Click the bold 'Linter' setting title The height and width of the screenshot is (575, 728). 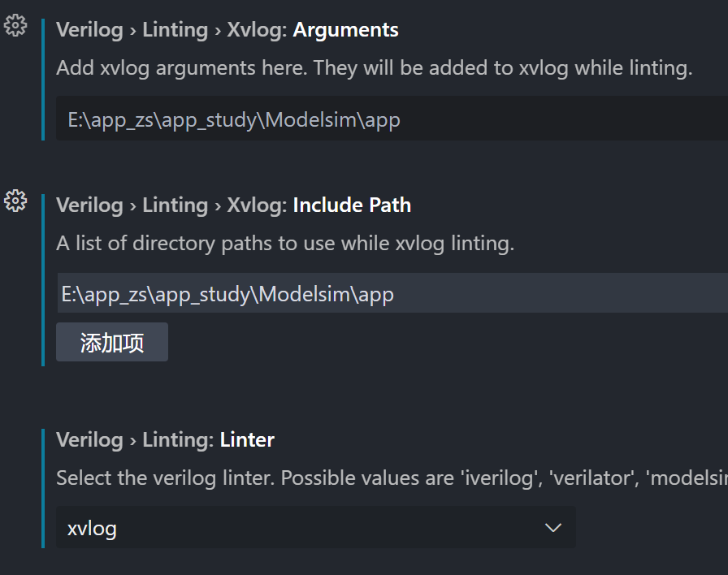247,440
